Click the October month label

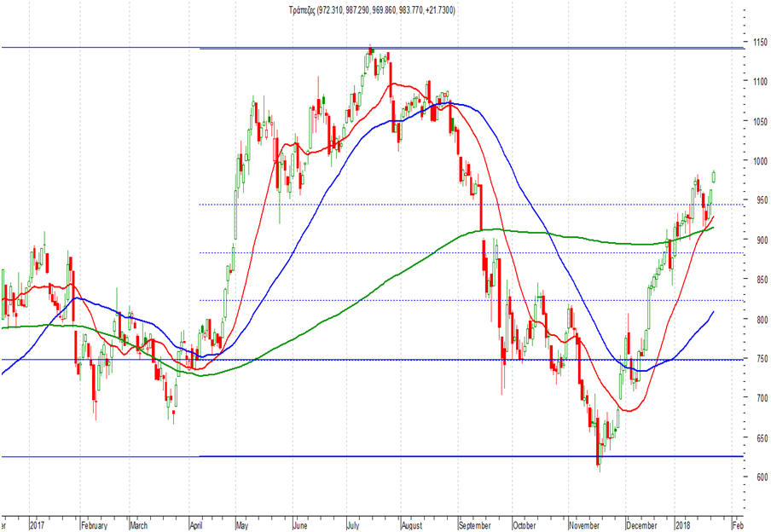pyautogui.click(x=525, y=526)
